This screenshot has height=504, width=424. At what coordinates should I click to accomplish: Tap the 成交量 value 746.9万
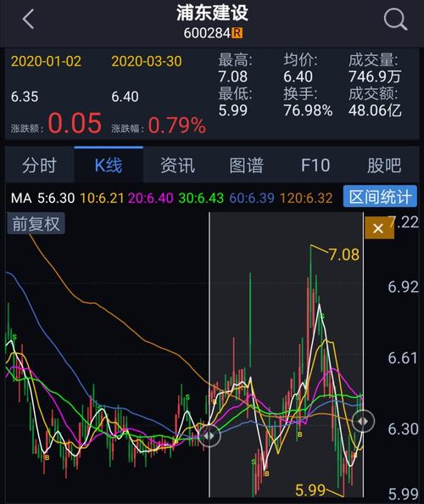(x=375, y=76)
